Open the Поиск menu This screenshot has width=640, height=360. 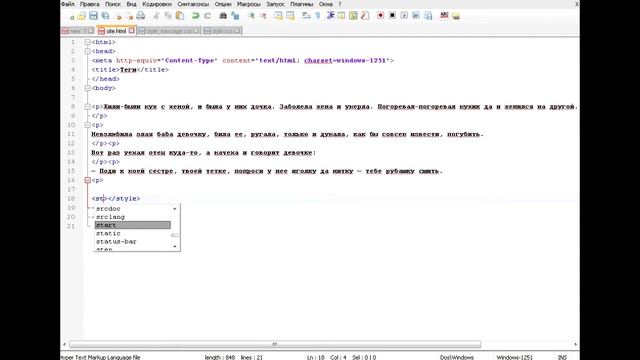point(113,4)
